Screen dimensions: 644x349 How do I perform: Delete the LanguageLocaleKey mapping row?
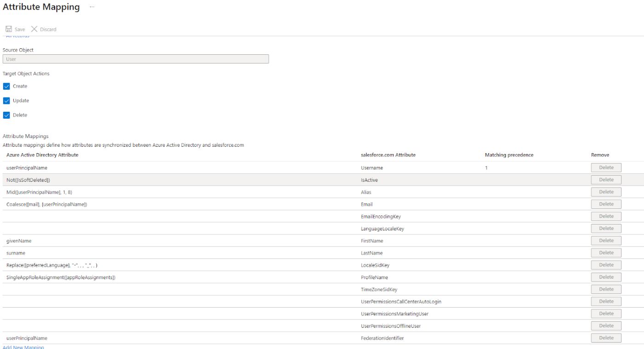tap(606, 229)
